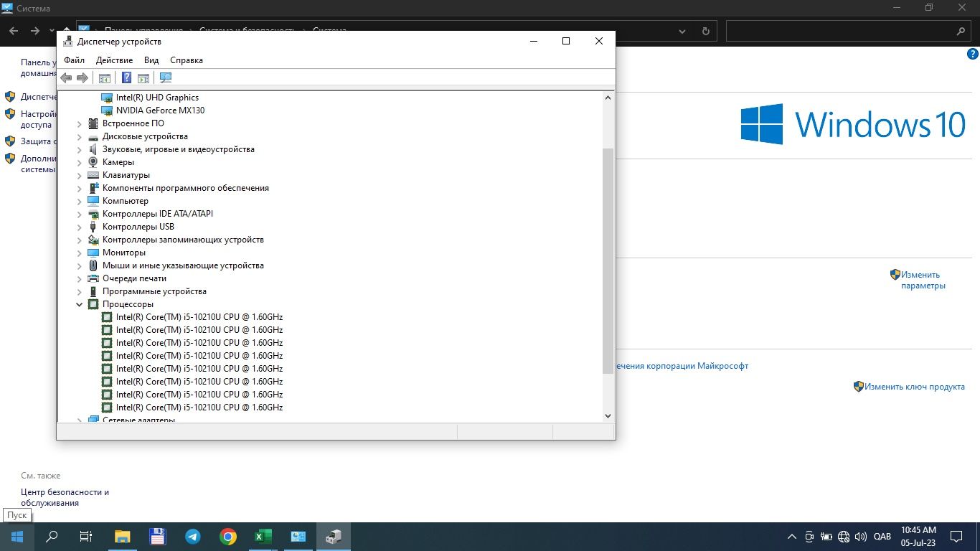
Task: Select the Программные устройства icon
Action: 93,291
